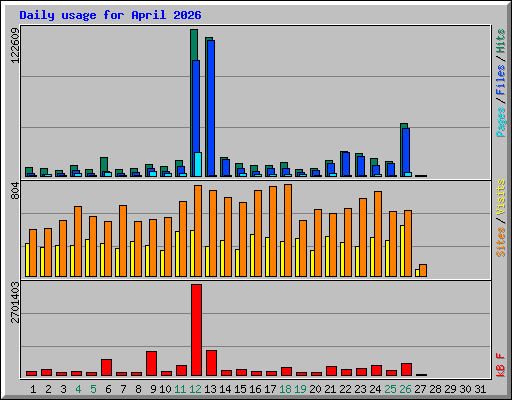The width and height of the screenshot is (512, 400).
Task: Click the orange visits bar for day 12
Action: click(198, 231)
